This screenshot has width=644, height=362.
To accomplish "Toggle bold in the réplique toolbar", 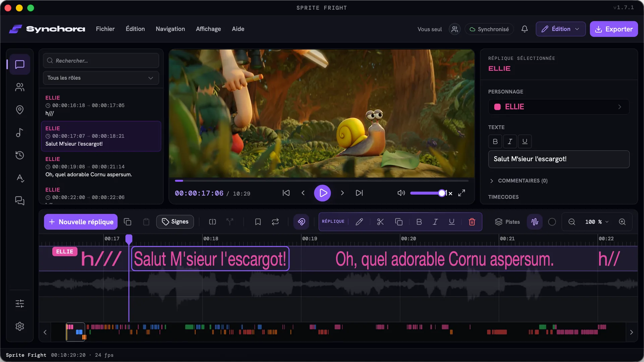I will pyautogui.click(x=419, y=222).
